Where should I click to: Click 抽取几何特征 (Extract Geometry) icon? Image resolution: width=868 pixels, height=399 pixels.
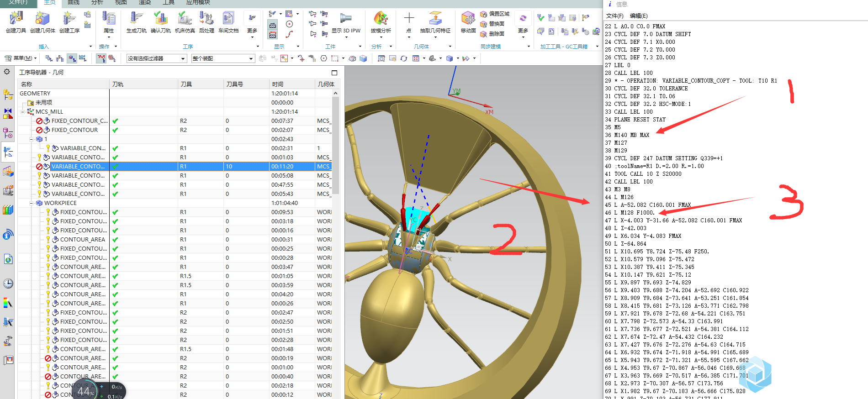(x=435, y=18)
